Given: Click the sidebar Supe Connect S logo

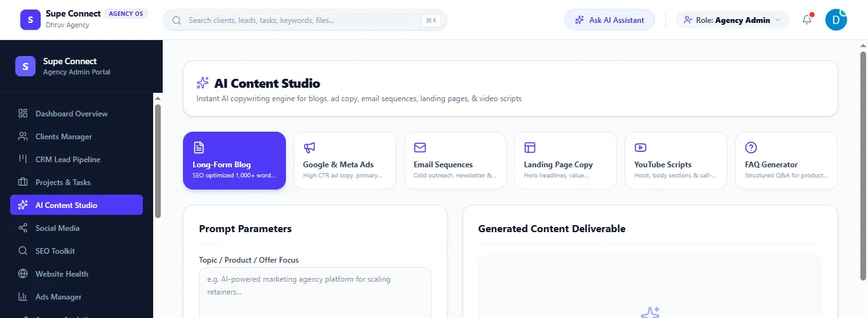Looking at the screenshot, I should point(25,66).
